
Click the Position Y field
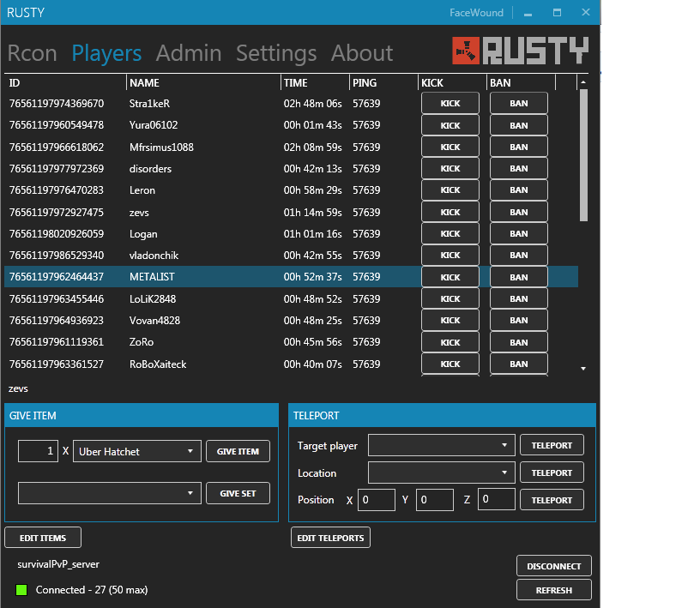pyautogui.click(x=435, y=500)
